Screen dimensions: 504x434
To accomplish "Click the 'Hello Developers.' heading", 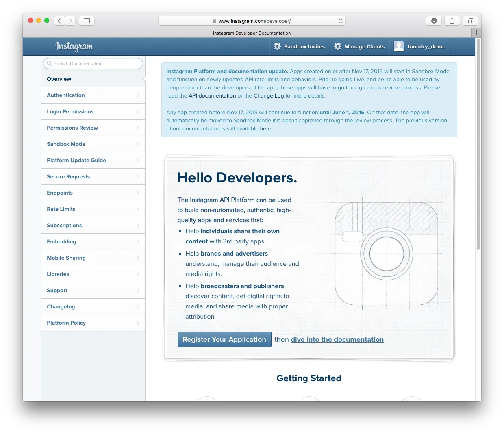I will coord(237,178).
